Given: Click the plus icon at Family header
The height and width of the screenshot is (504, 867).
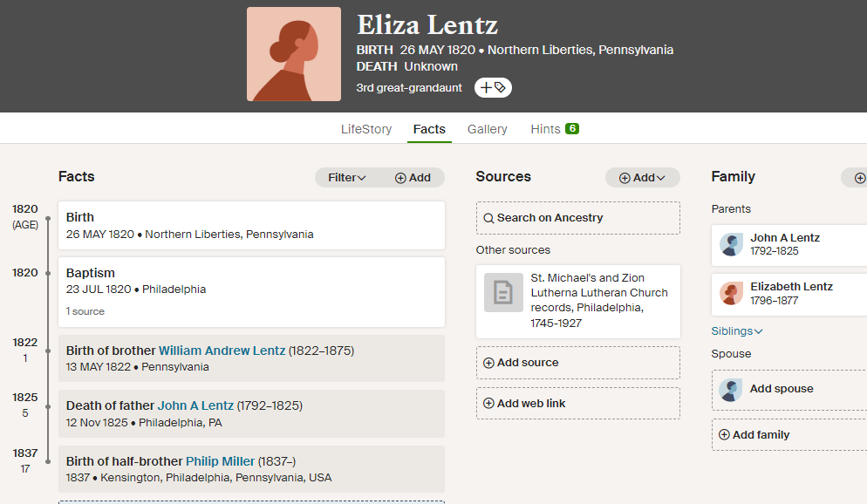Looking at the screenshot, I should pos(859,178).
